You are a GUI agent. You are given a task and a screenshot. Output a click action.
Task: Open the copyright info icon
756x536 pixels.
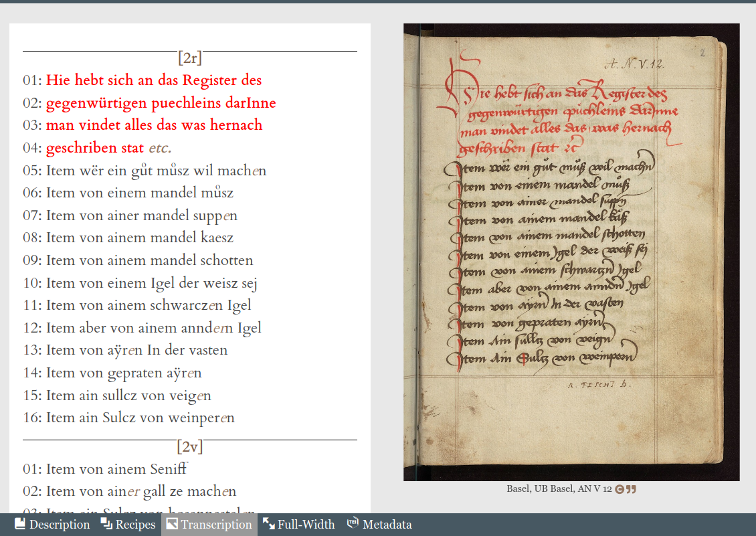(619, 489)
